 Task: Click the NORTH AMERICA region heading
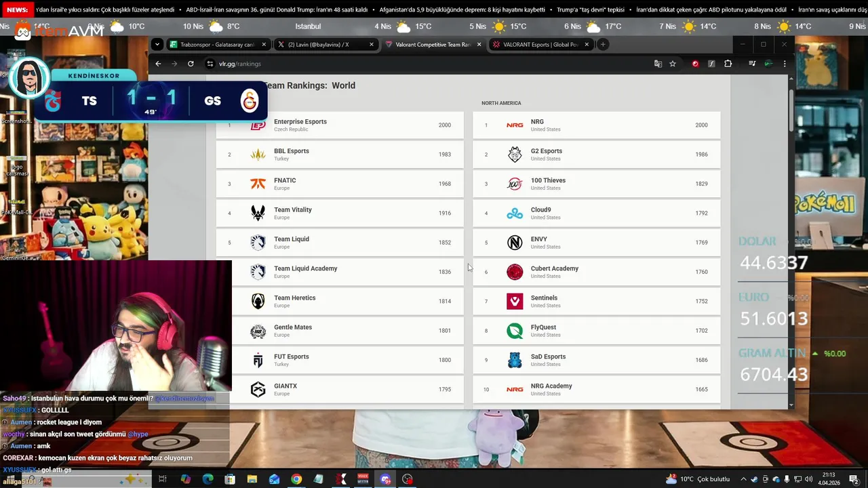click(x=501, y=103)
